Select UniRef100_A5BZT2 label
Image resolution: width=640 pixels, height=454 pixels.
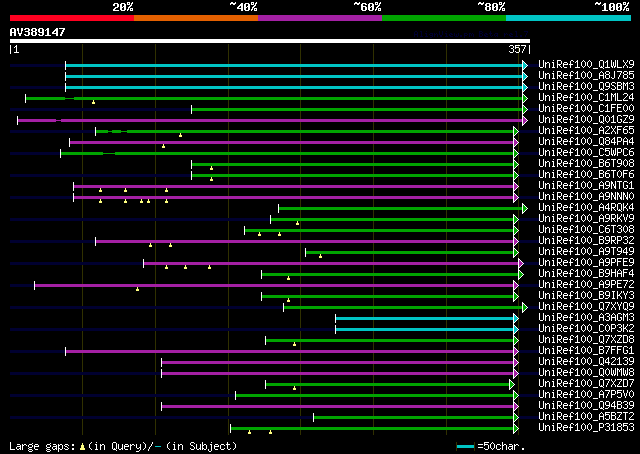tap(586, 417)
